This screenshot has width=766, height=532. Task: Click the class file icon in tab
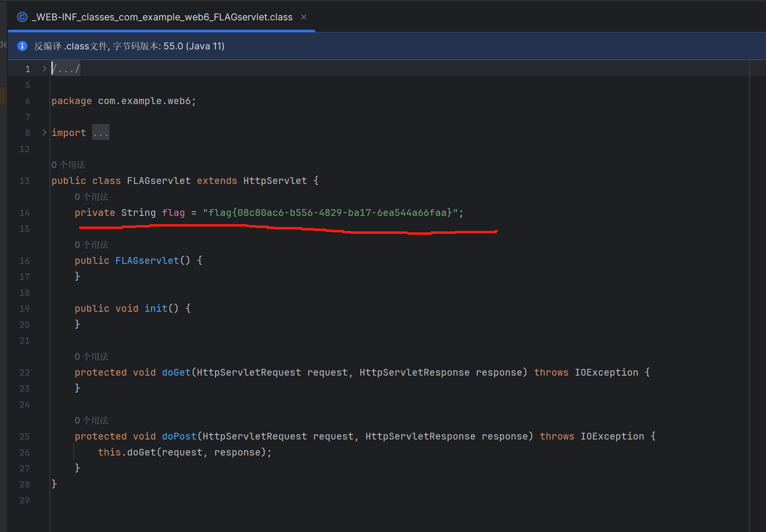[22, 17]
